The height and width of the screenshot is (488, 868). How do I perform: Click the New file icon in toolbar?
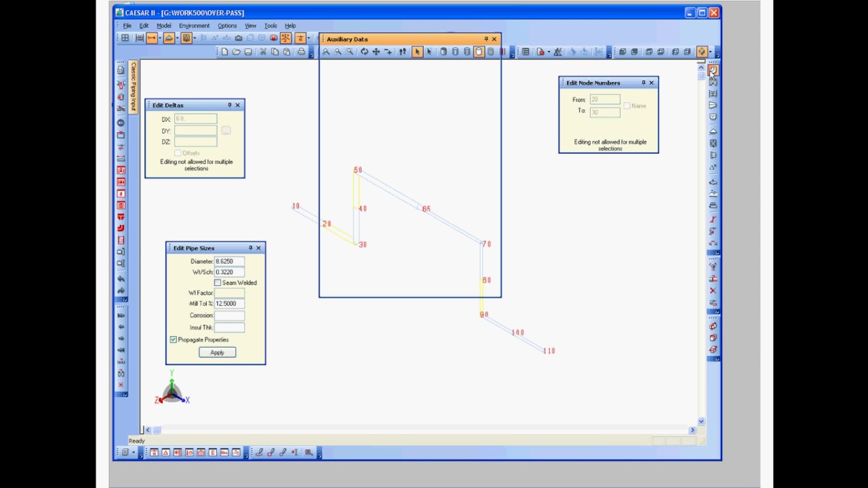point(224,52)
